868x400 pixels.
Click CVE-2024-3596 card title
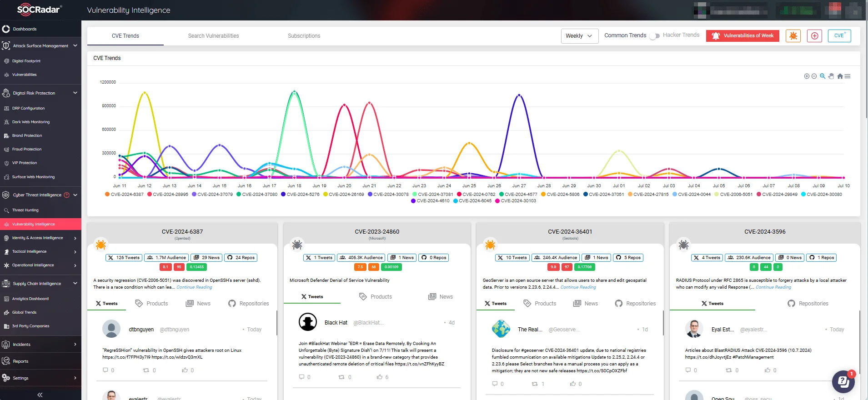point(765,231)
